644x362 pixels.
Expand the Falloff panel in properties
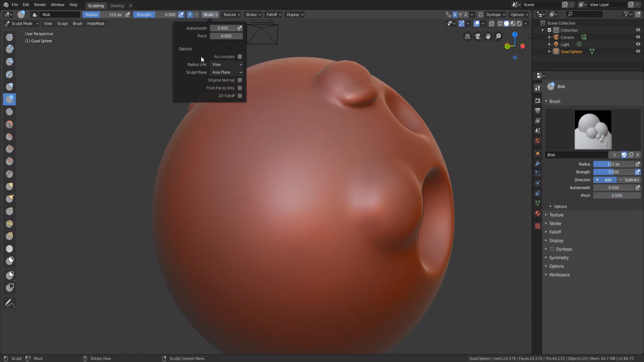click(555, 232)
